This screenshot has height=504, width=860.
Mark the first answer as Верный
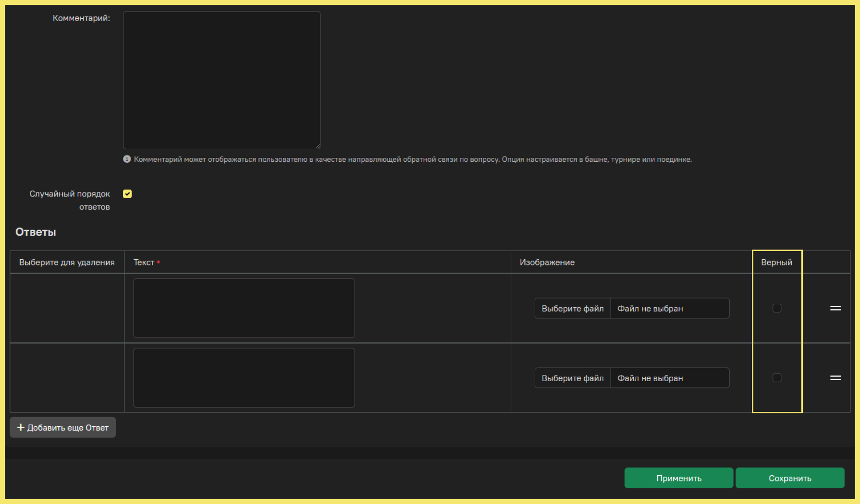tap(777, 308)
